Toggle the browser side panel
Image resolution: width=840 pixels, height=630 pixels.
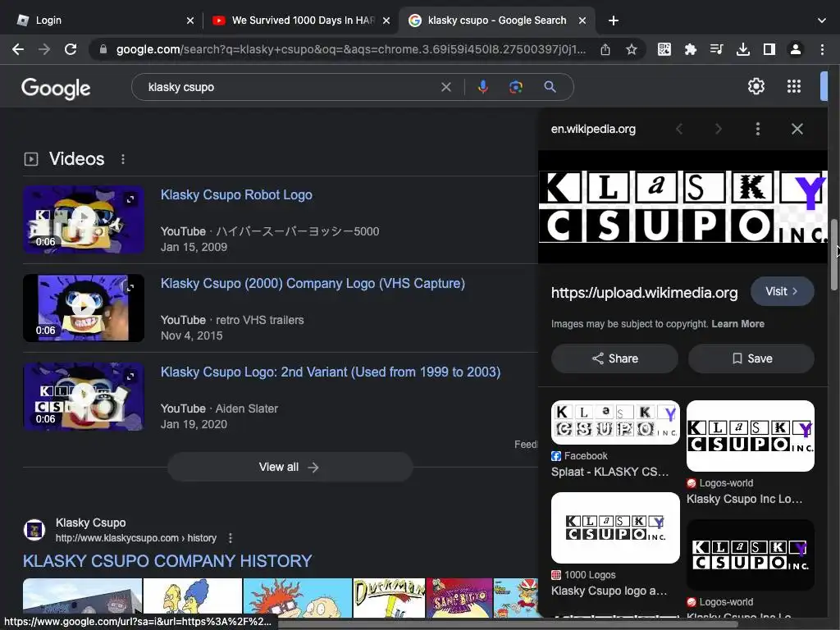(769, 50)
